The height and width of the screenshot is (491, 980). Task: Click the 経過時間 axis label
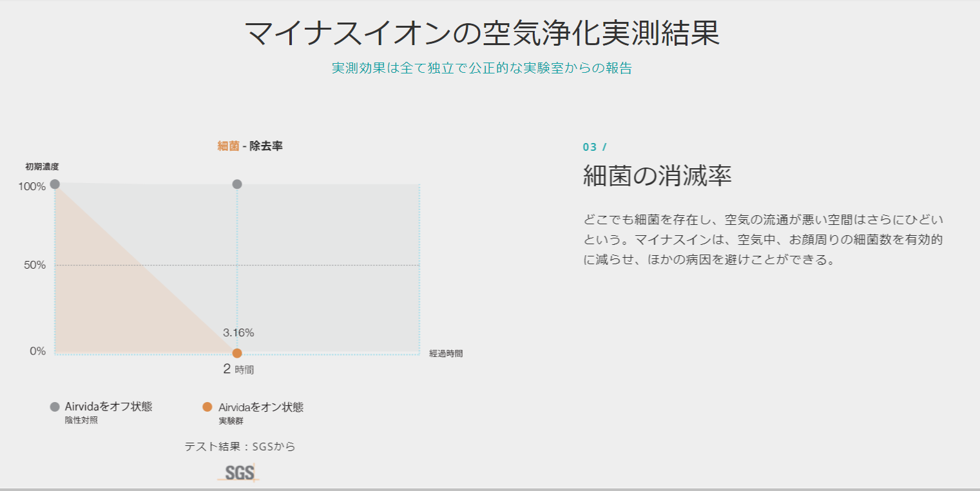pyautogui.click(x=446, y=353)
